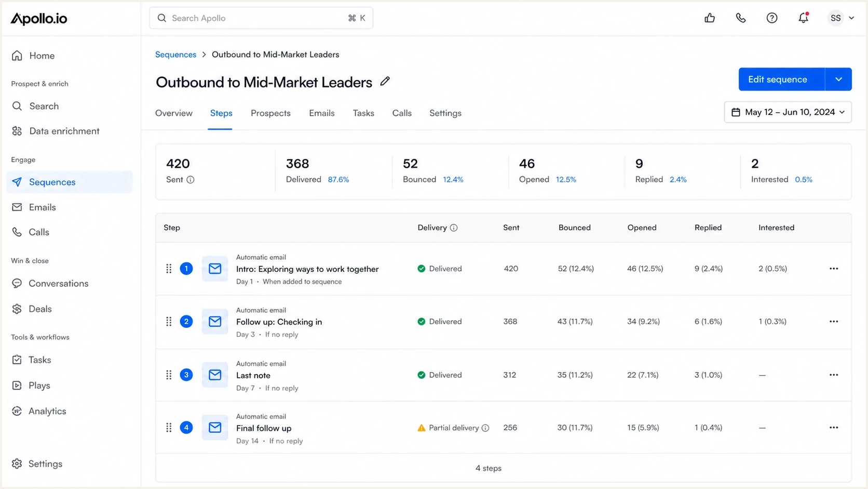This screenshot has height=489, width=868.
Task: Click the green Delivered check on Last note
Action: pos(422,375)
